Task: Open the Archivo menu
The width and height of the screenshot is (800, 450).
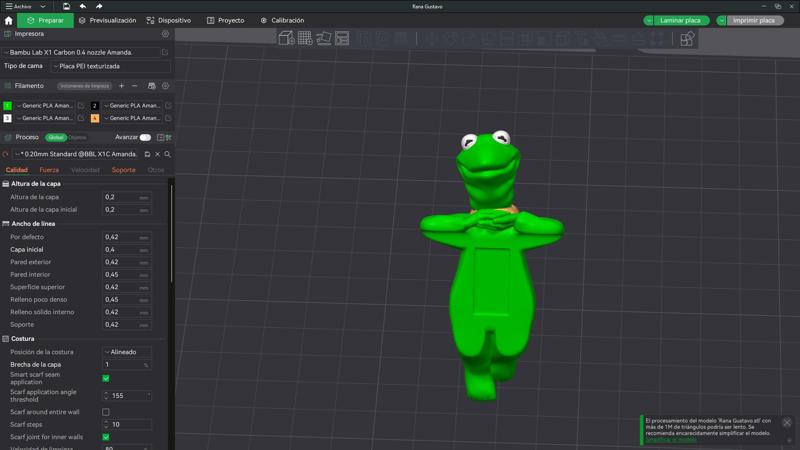Action: tap(18, 7)
